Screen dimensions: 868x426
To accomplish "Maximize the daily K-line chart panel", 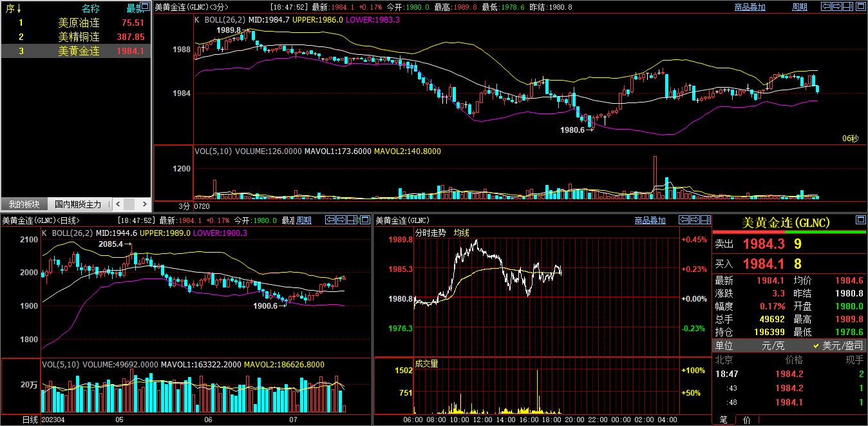I will [x=364, y=220].
